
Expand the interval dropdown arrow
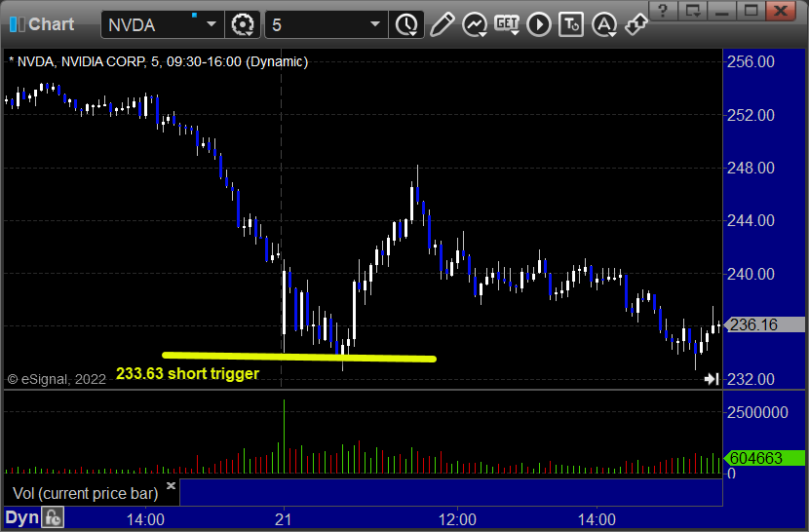point(375,24)
